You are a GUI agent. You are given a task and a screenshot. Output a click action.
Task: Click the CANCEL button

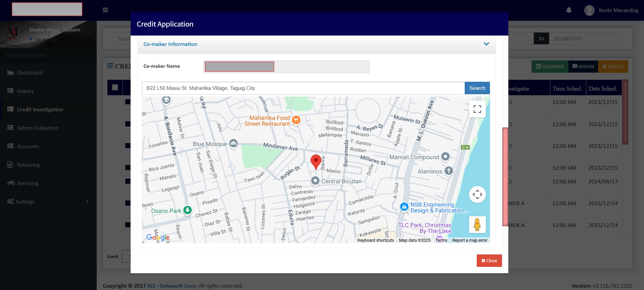[x=613, y=66]
